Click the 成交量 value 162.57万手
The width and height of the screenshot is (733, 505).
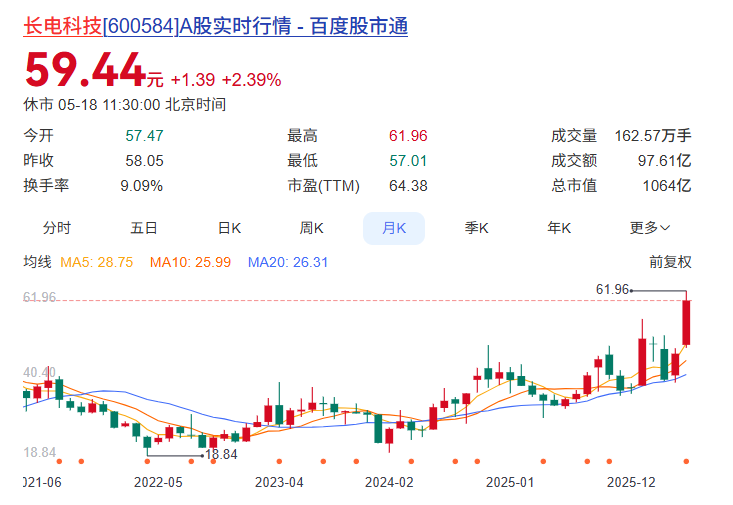[653, 136]
